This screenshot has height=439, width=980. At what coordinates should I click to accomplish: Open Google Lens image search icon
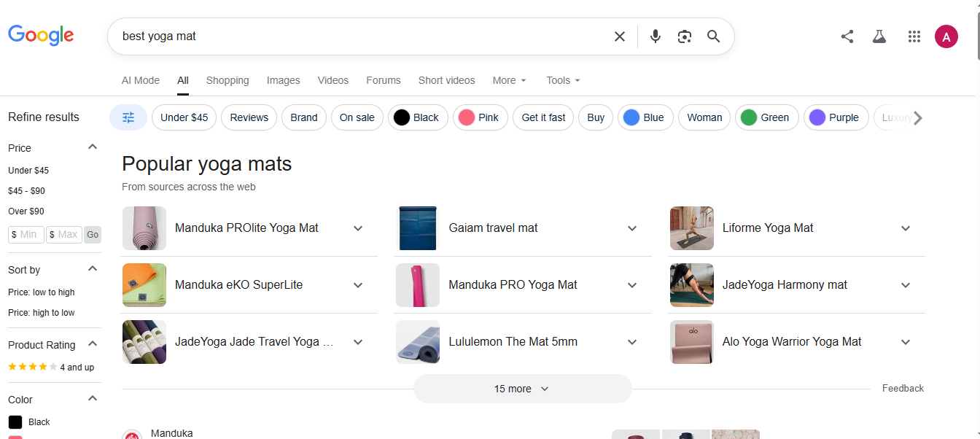tap(684, 36)
